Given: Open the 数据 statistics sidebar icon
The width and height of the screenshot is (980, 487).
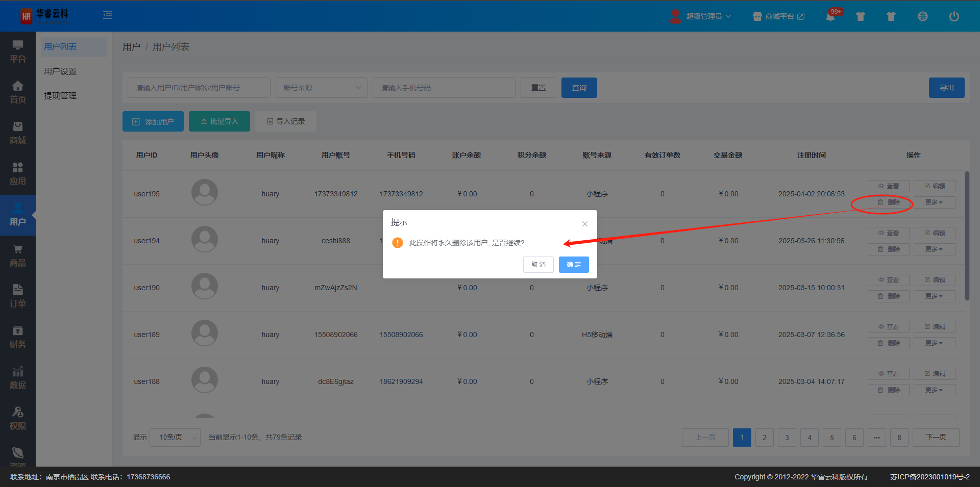Looking at the screenshot, I should [18, 378].
